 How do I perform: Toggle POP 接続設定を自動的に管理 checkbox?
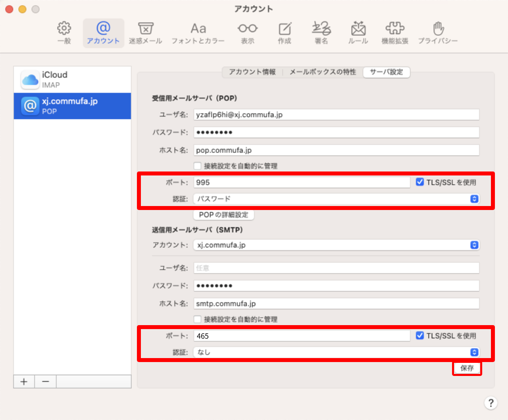click(x=197, y=166)
